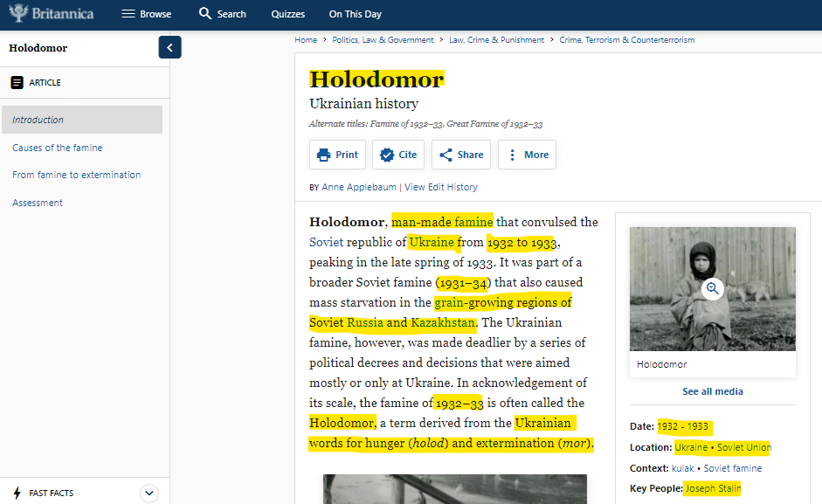
Task: Open the Soviet famine context link
Action: [733, 468]
